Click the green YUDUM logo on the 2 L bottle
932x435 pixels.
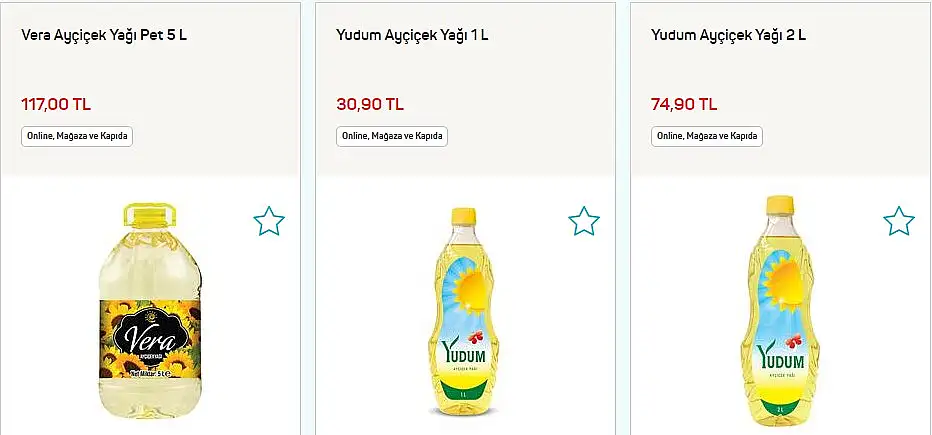pos(780,358)
